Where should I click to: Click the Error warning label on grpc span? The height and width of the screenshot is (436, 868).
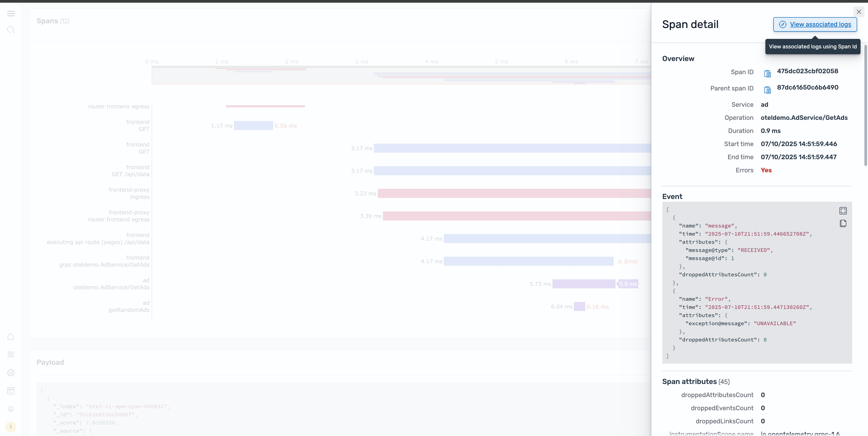coord(627,261)
